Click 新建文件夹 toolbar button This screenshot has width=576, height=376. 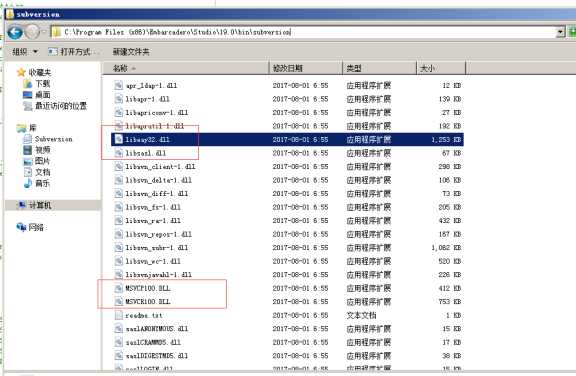tap(131, 52)
